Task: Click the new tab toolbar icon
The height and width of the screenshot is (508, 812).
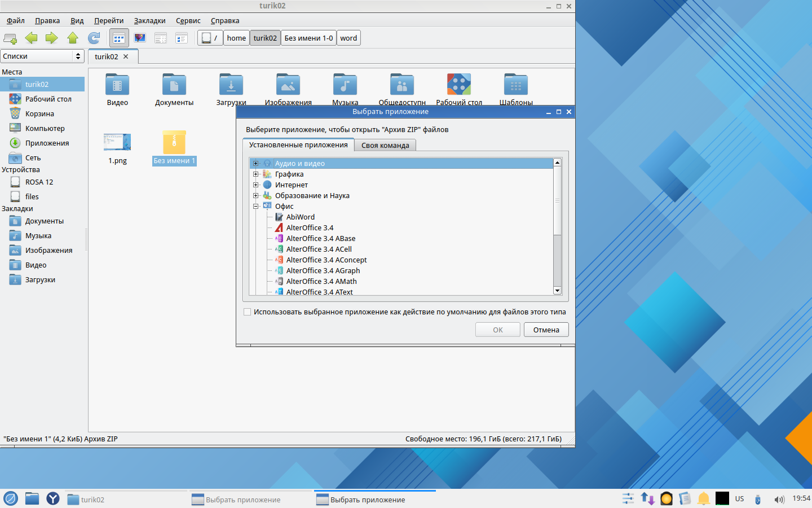Action: pyautogui.click(x=10, y=38)
